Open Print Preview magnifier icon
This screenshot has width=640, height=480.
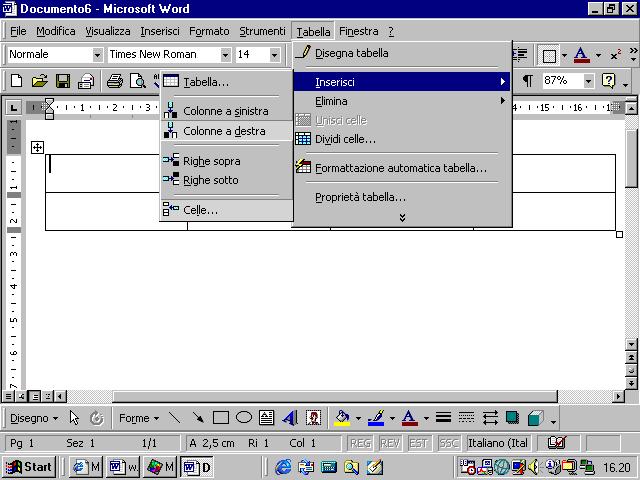click(138, 81)
